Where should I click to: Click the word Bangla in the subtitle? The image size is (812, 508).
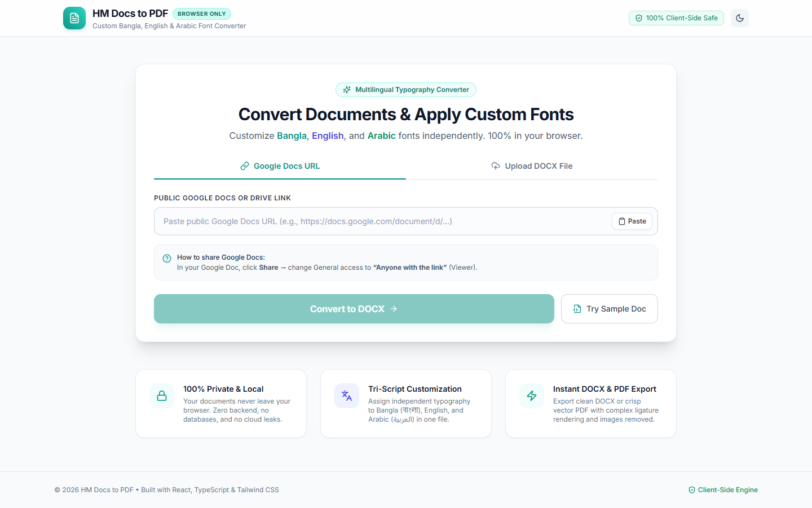click(292, 136)
